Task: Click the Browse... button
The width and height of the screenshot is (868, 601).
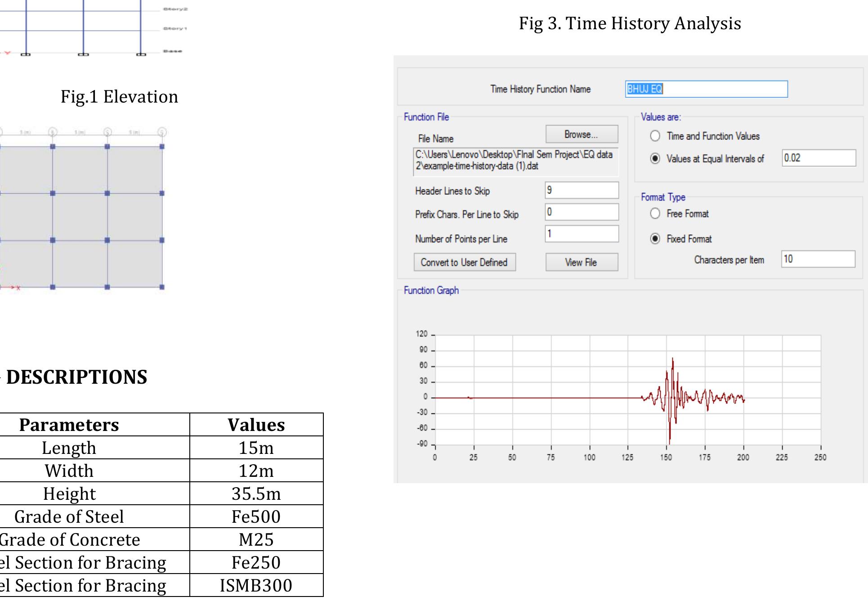Action: coord(582,135)
